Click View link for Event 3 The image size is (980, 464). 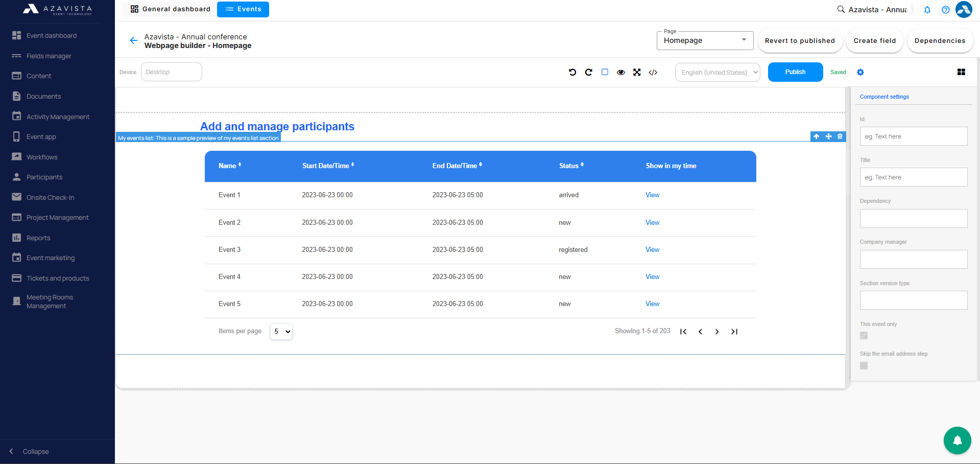652,250
